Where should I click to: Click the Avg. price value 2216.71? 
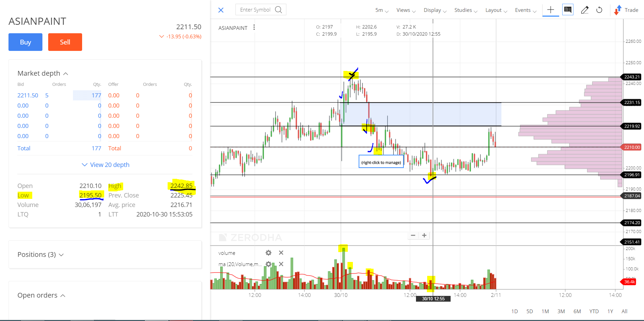point(181,205)
